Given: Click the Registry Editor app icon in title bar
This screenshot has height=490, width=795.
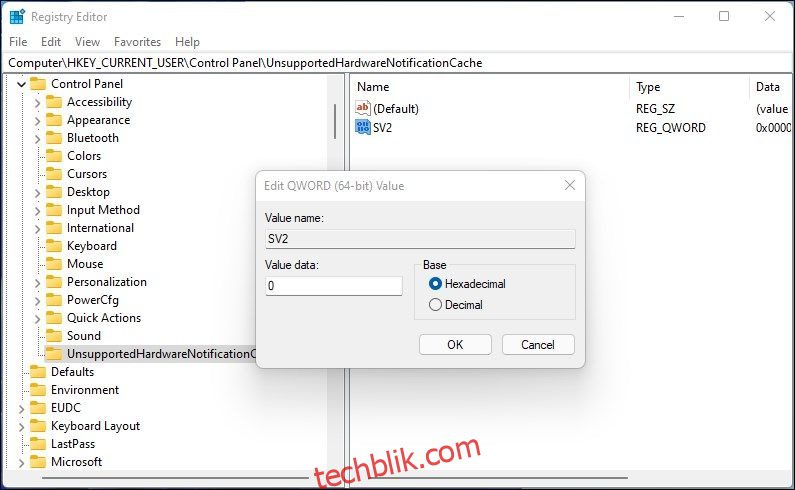Looking at the screenshot, I should (17, 17).
